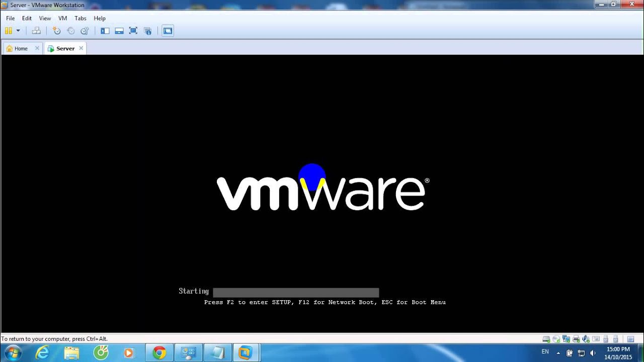Click the printer status icon
644x362 pixels.
(576, 339)
